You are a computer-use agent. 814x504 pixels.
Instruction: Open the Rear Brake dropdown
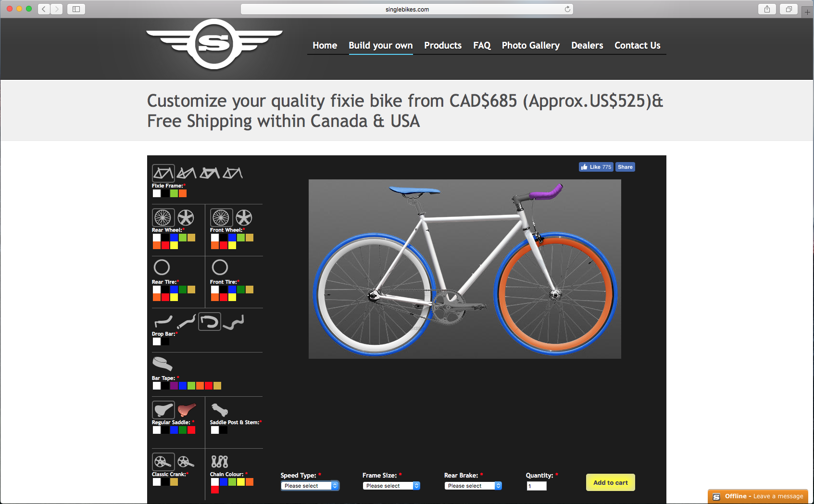coord(473,486)
